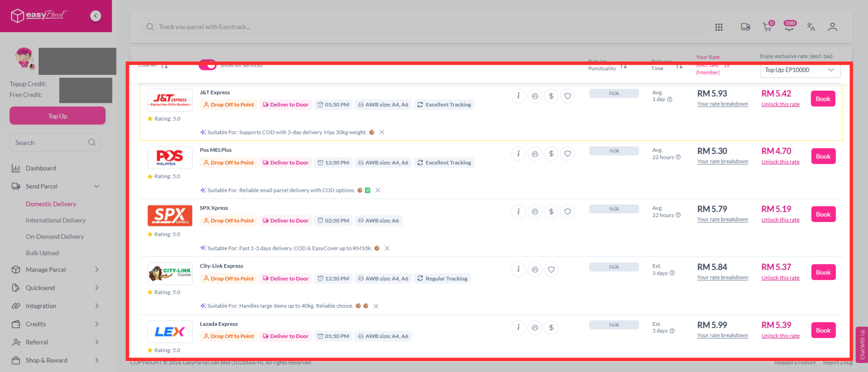Click the sidebar Search input box
Viewport: 868px width, 372px height.
(x=55, y=142)
